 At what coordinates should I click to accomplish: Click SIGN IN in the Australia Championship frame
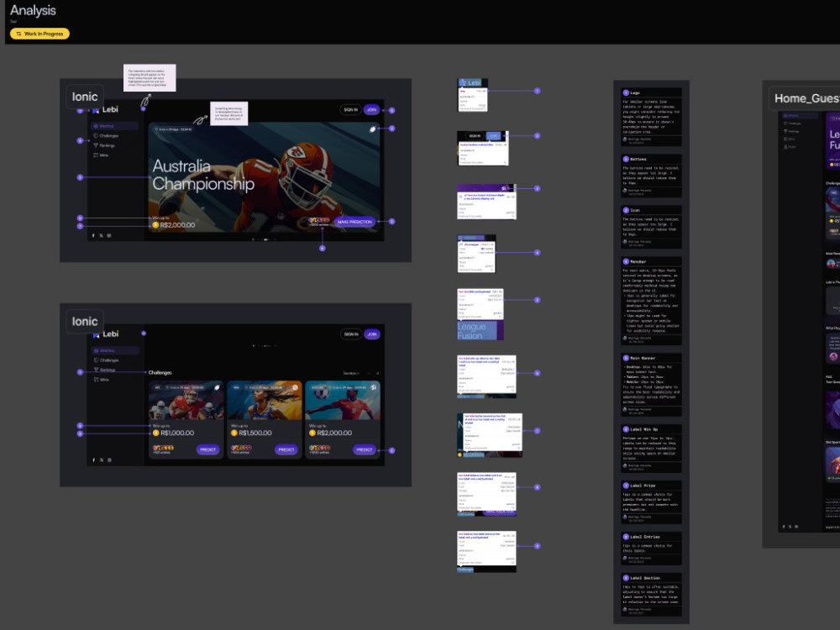(x=350, y=110)
